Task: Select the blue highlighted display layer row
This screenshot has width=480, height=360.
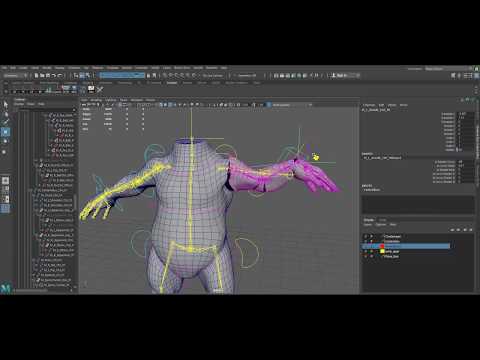Action: (406, 246)
